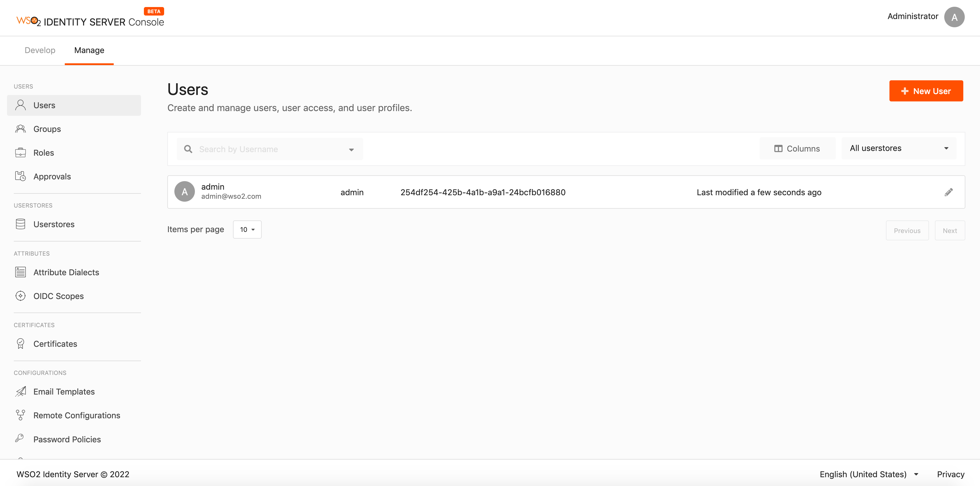Viewport: 980px width, 486px height.
Task: Open Password Policies settings
Action: click(x=67, y=439)
